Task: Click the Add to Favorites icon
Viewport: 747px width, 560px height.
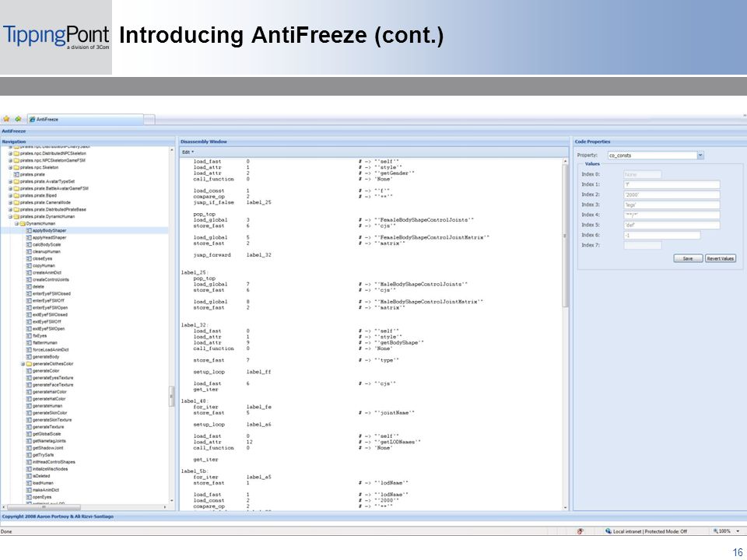Action: tap(18, 119)
